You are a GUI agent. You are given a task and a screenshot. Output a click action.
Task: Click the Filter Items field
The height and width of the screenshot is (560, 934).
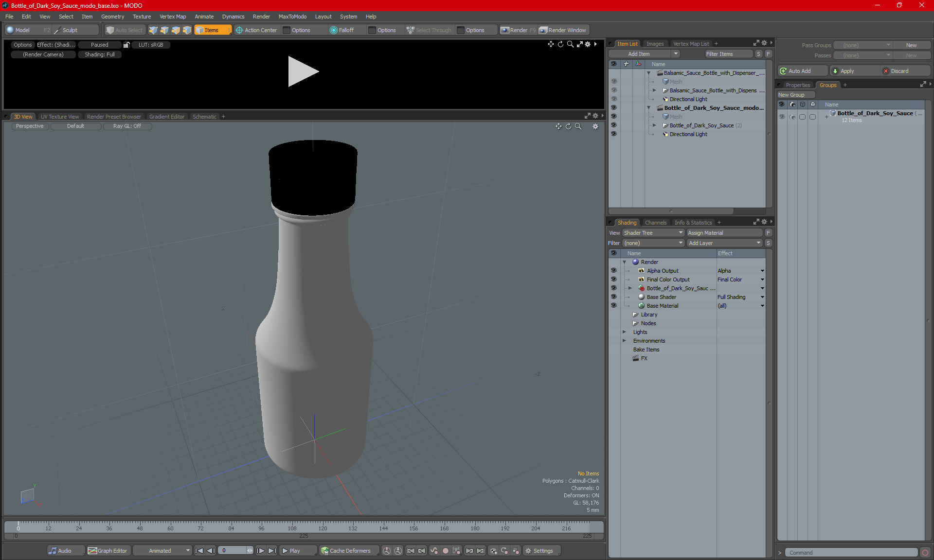pos(729,54)
